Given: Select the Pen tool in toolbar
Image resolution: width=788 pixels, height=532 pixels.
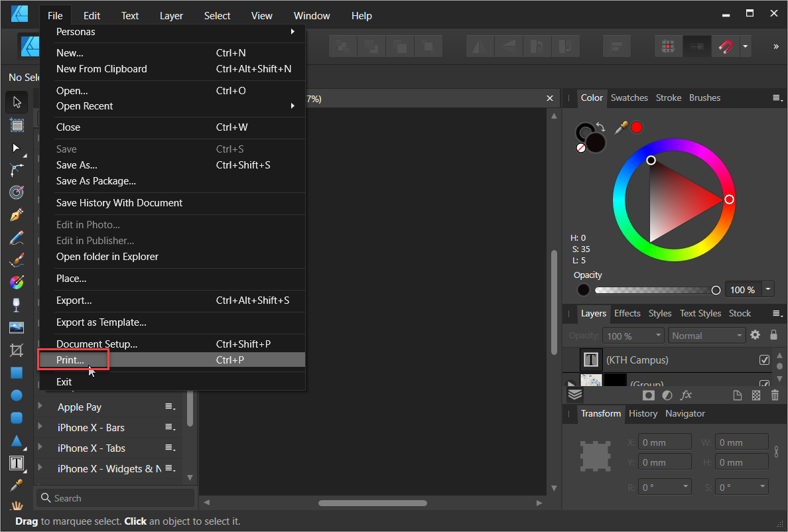Looking at the screenshot, I should [x=17, y=215].
